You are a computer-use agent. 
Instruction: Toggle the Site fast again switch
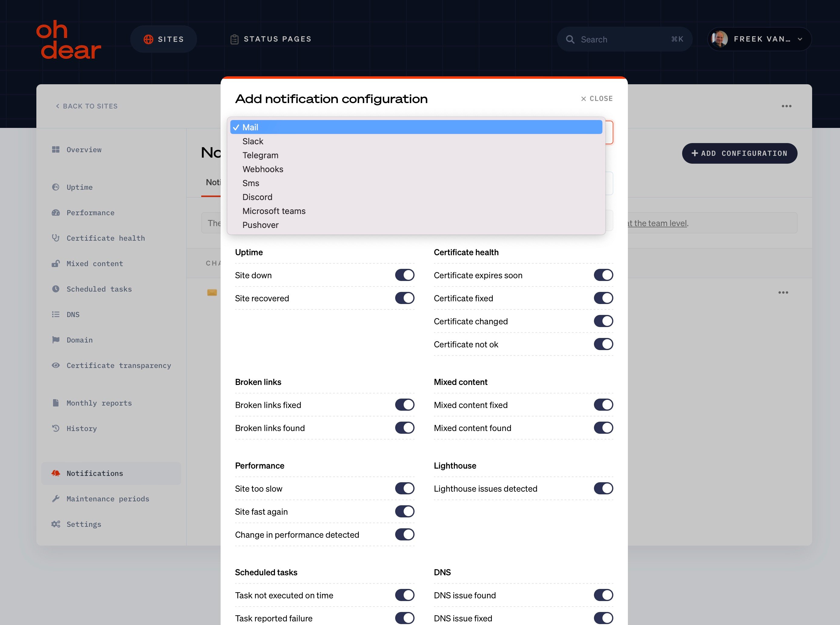(x=405, y=512)
